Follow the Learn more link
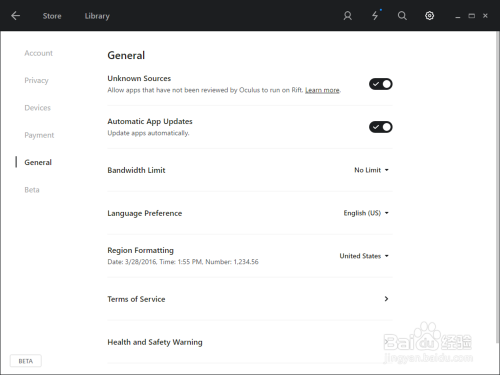 (322, 90)
